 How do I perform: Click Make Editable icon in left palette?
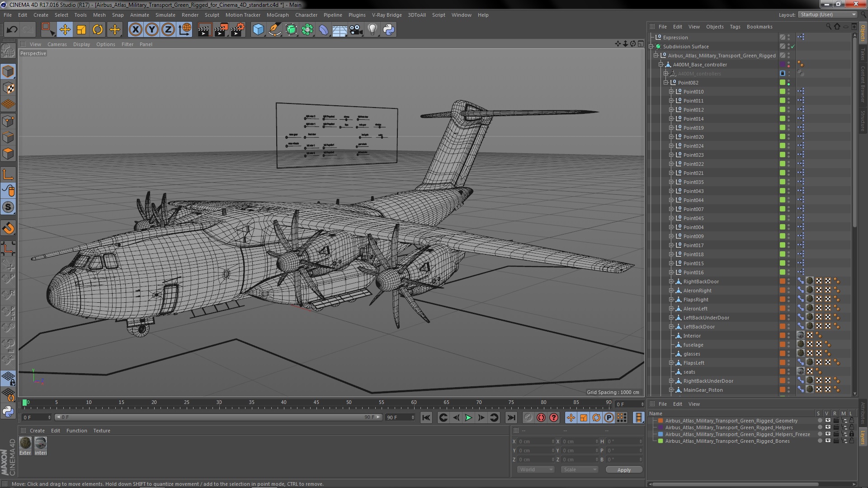tap(8, 51)
